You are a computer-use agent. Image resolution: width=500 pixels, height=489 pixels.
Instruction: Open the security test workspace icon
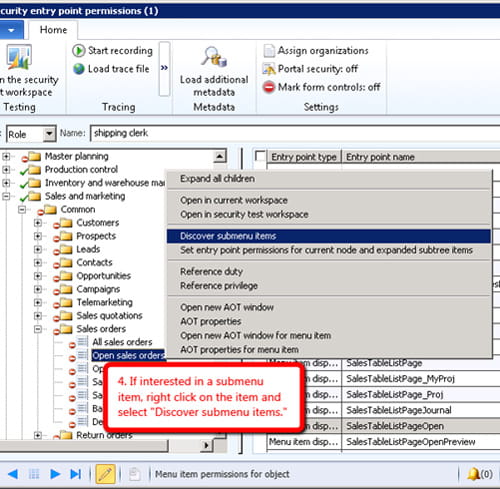[x=19, y=57]
